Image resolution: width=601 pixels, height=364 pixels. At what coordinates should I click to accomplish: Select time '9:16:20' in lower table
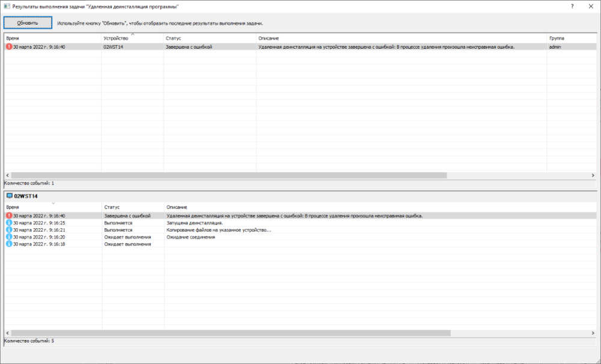point(39,237)
